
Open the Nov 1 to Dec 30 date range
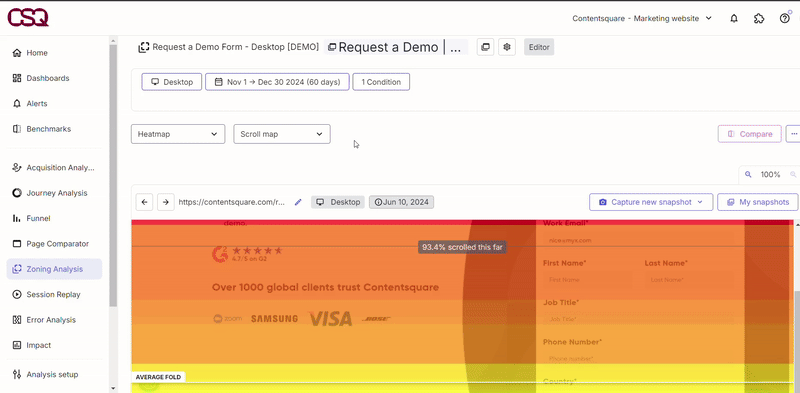pos(278,82)
